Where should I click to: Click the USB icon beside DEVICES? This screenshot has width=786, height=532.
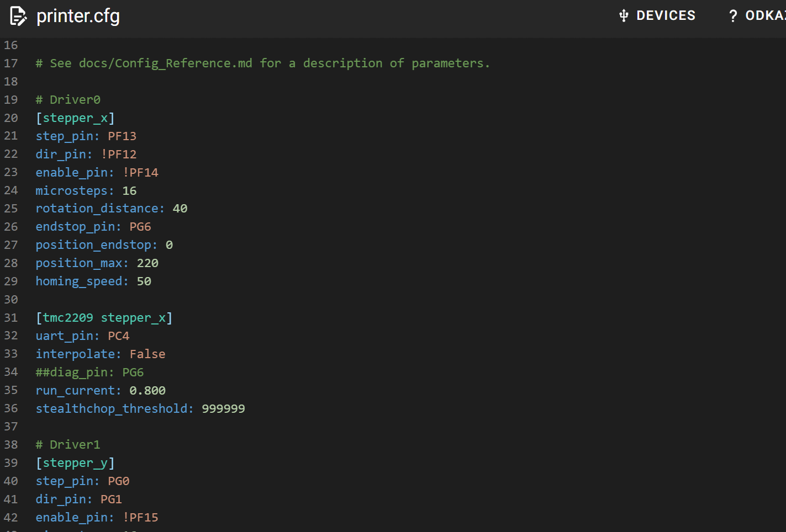624,16
